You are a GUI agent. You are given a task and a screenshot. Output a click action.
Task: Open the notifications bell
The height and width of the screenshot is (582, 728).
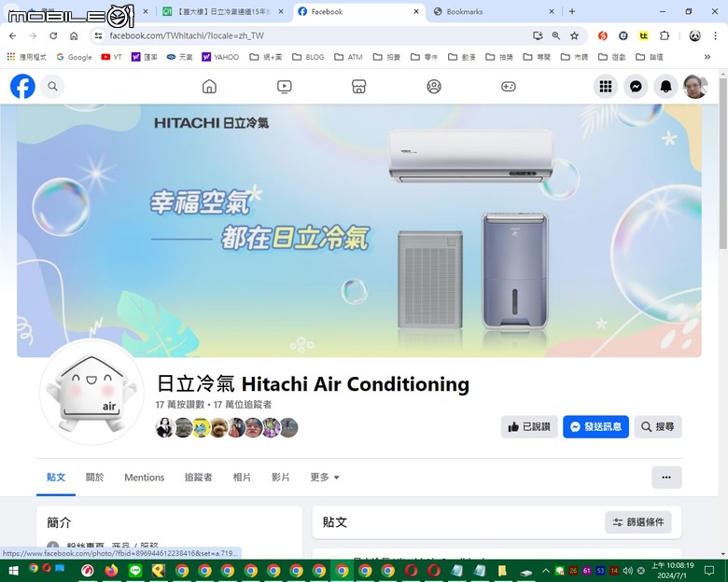point(665,87)
